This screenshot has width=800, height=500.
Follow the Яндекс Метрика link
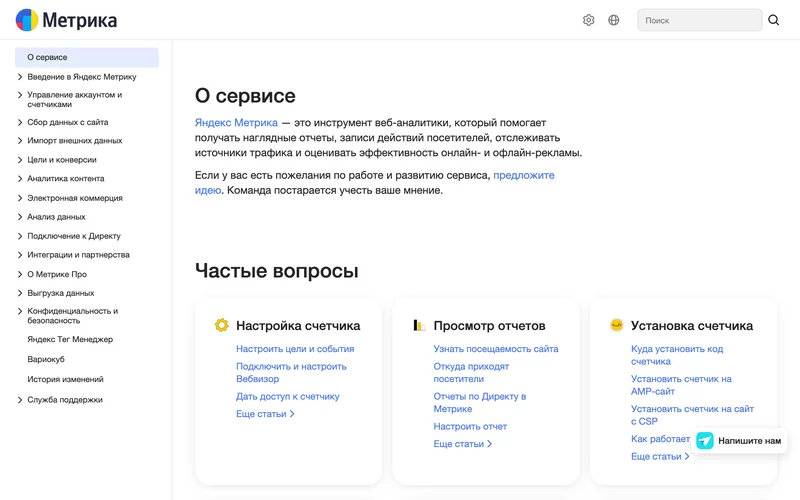pos(236,122)
